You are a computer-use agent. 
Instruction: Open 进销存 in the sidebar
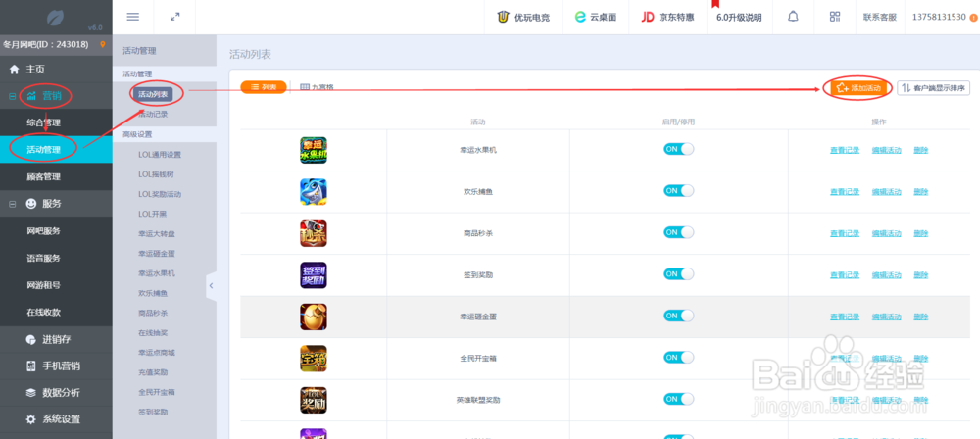pyautogui.click(x=56, y=340)
